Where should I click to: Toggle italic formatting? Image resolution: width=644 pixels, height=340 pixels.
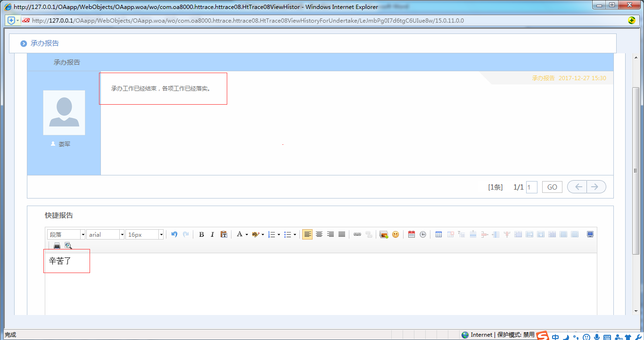click(x=212, y=234)
